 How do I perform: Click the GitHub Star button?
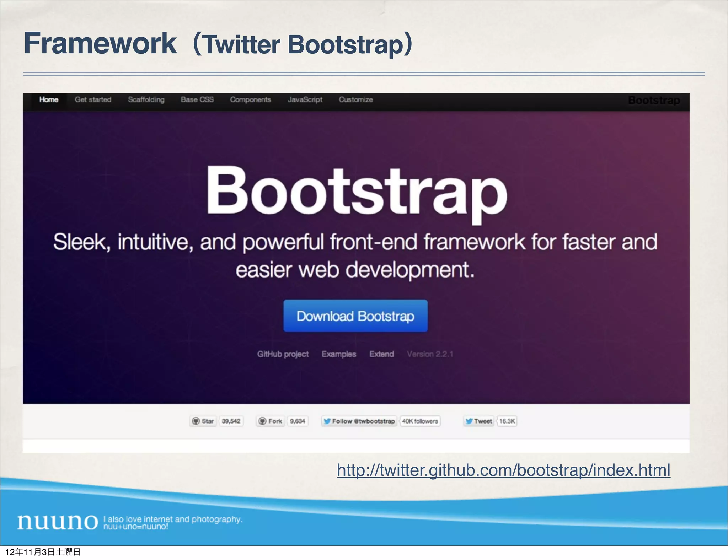point(203,421)
